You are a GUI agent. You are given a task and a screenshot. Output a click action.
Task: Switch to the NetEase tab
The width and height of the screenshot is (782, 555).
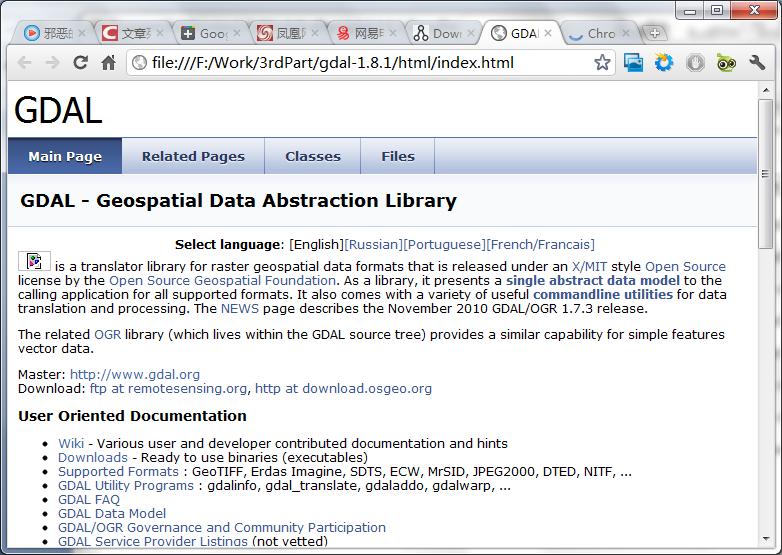point(366,33)
